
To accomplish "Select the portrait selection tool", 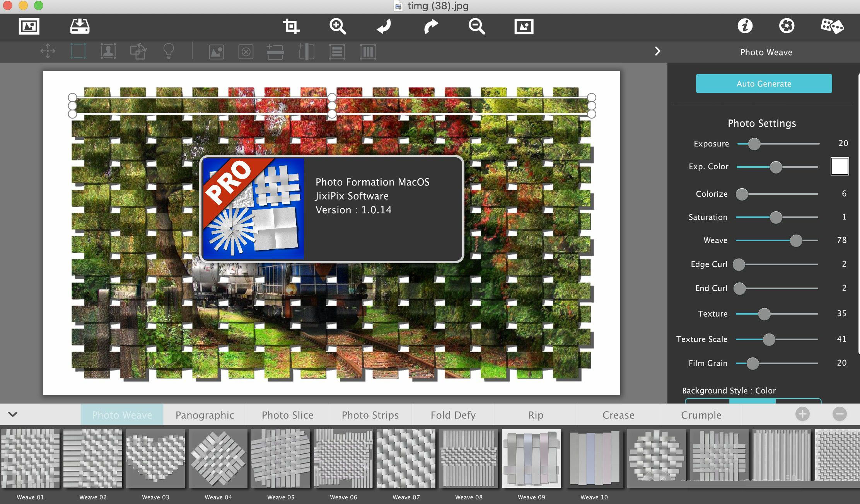I will [x=108, y=51].
